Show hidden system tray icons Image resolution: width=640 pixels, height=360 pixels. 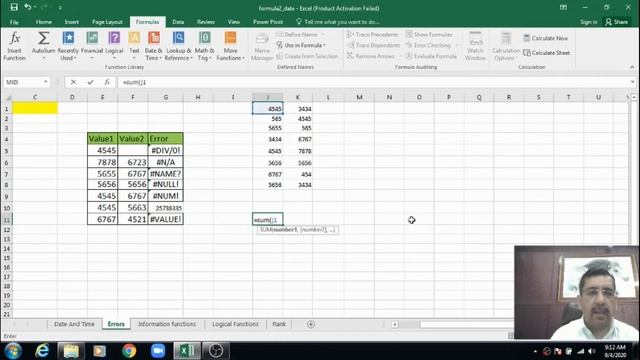coord(535,351)
